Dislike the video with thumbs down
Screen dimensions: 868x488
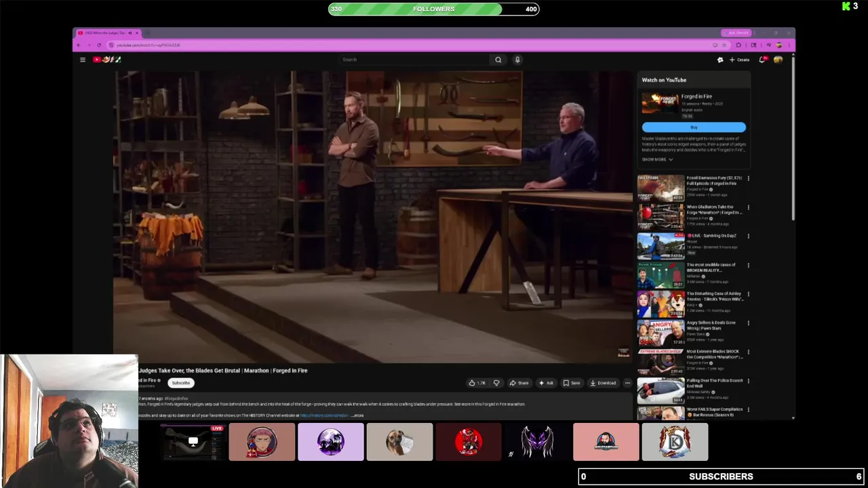click(x=496, y=383)
